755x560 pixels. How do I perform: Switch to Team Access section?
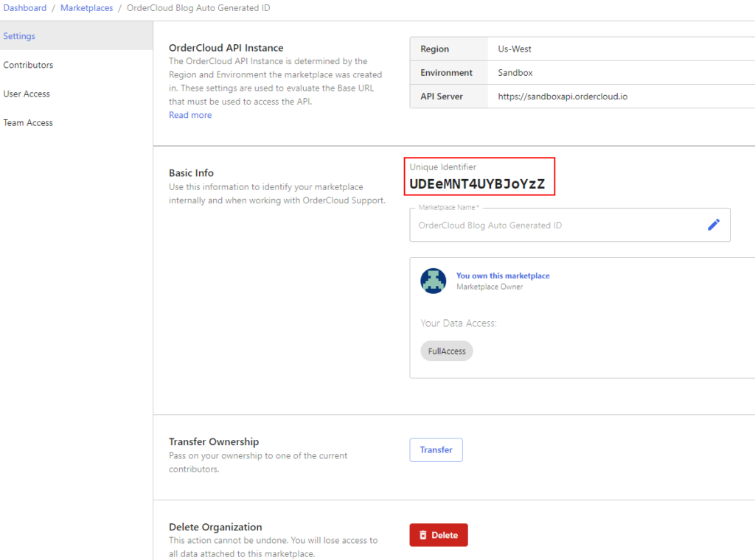point(28,122)
